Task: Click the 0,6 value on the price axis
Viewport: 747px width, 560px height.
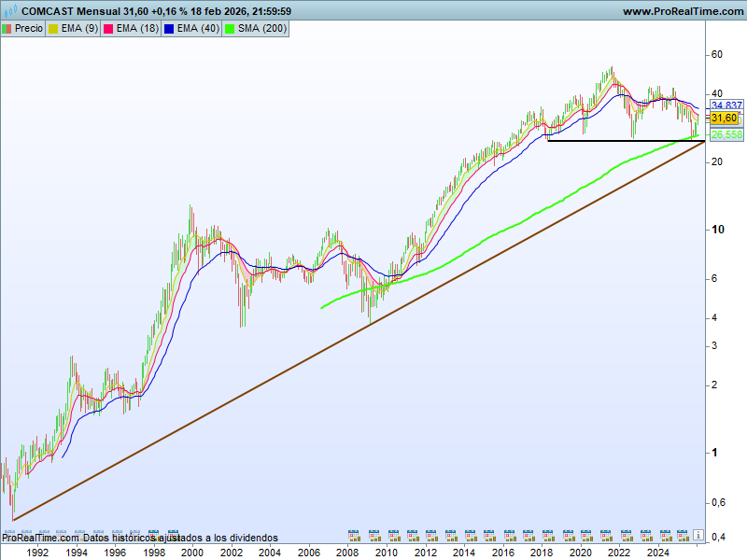Action: [718, 502]
